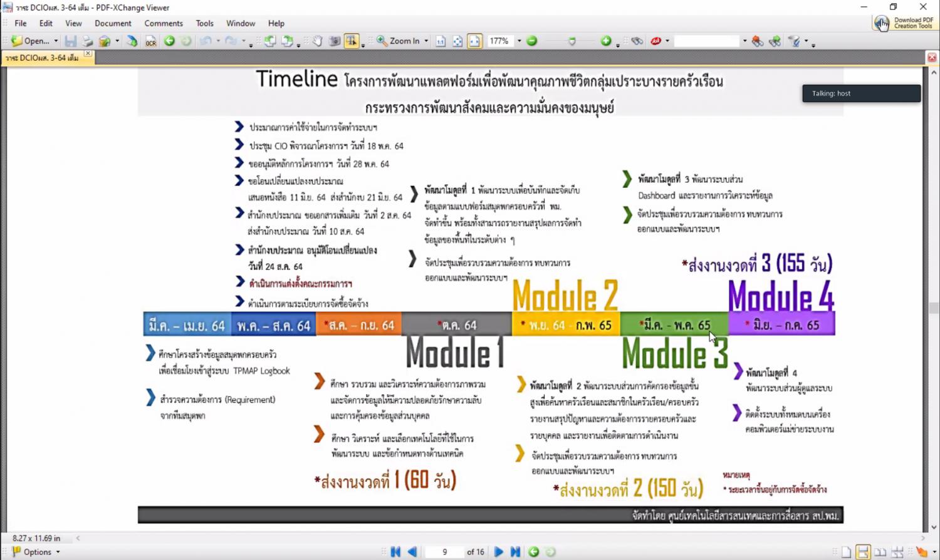
Task: Click the zoom slider handle
Action: pyautogui.click(x=572, y=41)
